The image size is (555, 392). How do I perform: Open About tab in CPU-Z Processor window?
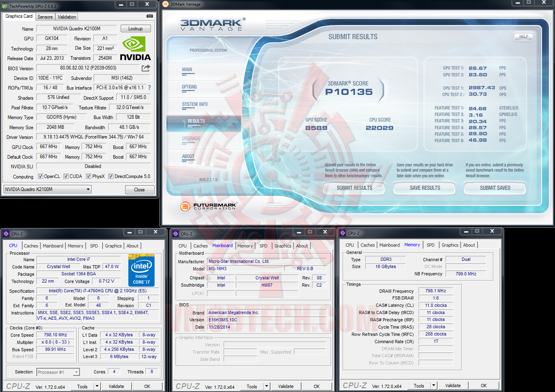132,246
